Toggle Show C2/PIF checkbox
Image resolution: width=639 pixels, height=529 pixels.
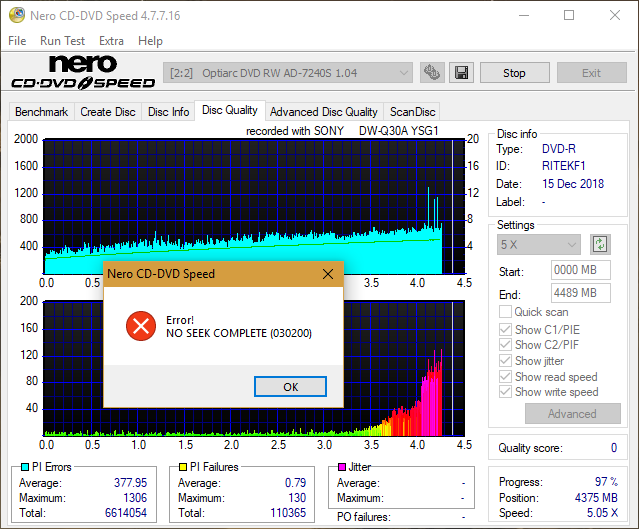505,345
